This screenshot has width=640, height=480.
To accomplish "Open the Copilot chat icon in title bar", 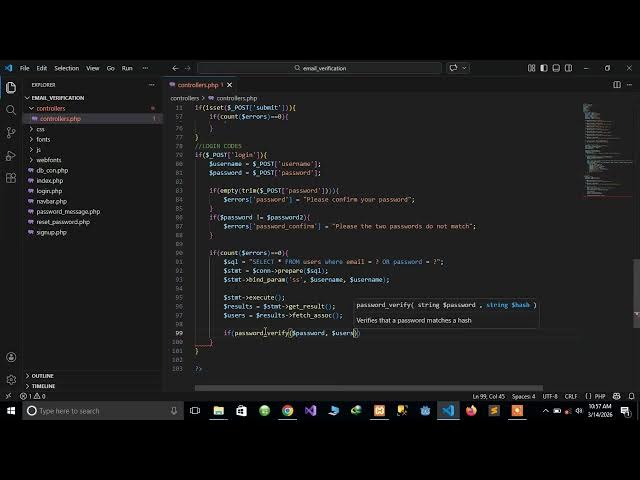I will 453,68.
